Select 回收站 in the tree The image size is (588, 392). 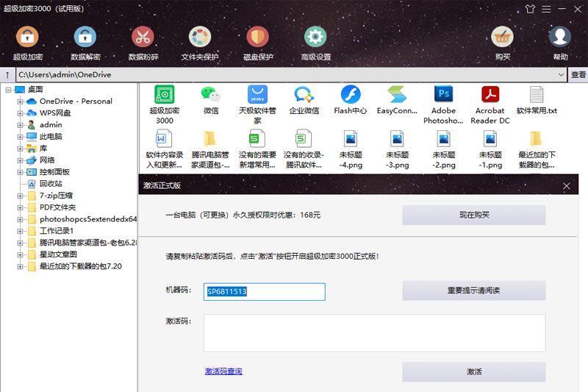pyautogui.click(x=51, y=184)
